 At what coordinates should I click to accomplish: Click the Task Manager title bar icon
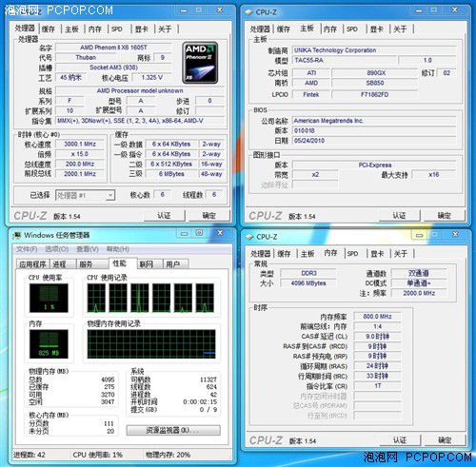pyautogui.click(x=17, y=235)
